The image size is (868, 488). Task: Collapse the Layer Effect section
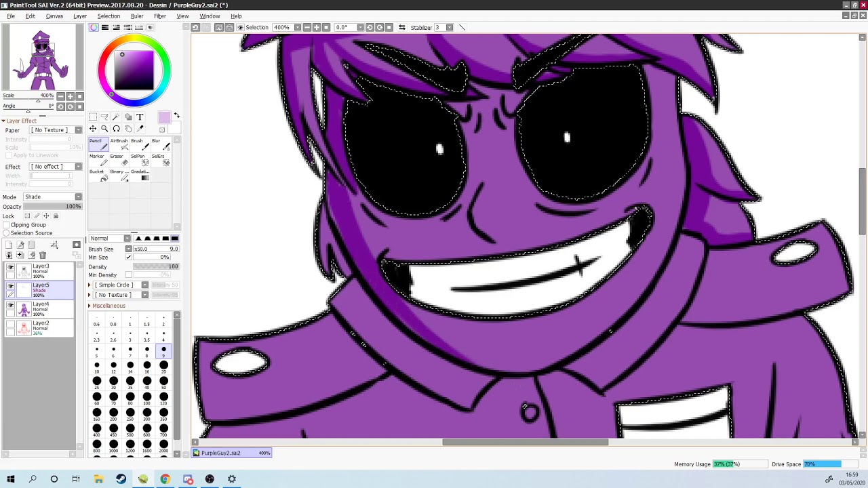pyautogui.click(x=20, y=121)
